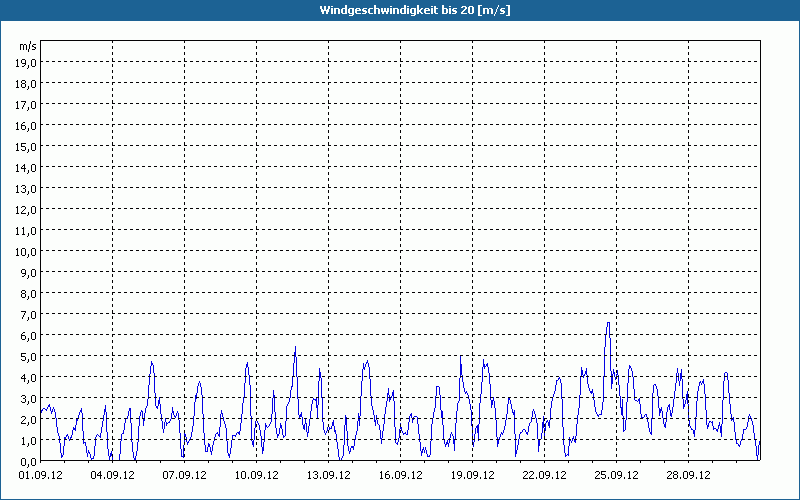Click the 11,0 y-axis label
This screenshot has width=800, height=500.
pyautogui.click(x=26, y=231)
